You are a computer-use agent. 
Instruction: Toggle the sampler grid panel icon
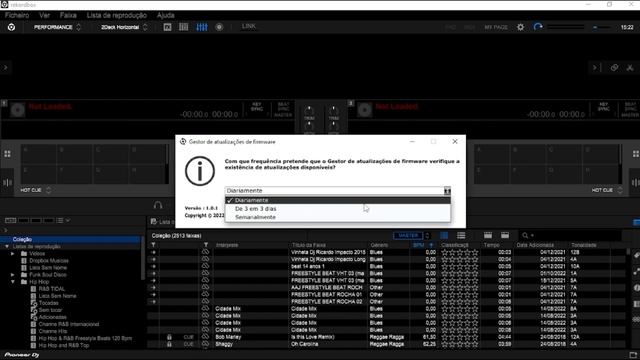tap(184, 27)
